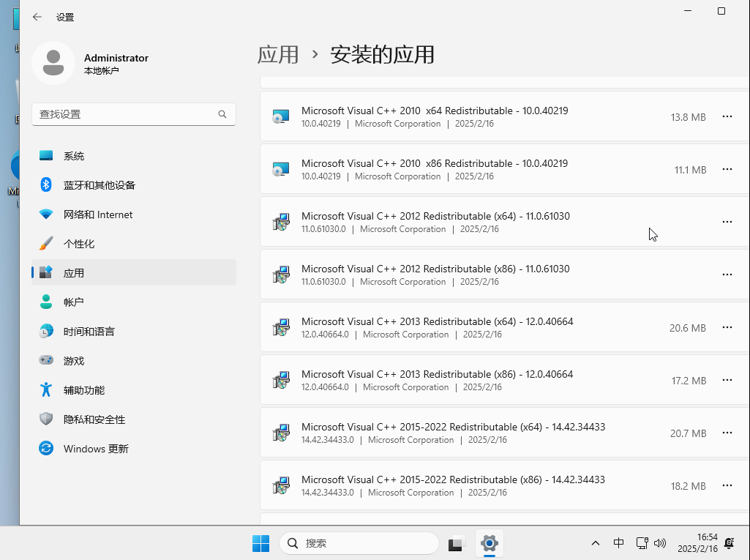
Task: Open more options for Visual C++ 2012 (x64)
Action: click(727, 222)
